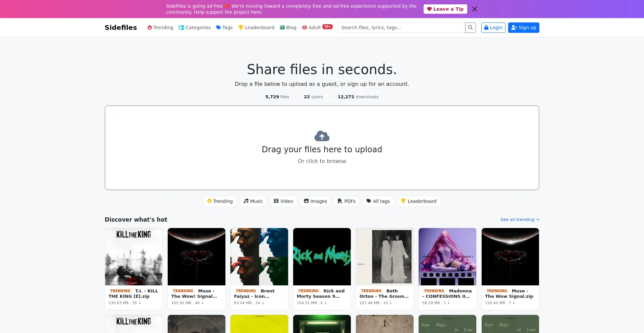Open See all trending link
Image resolution: width=644 pixels, height=333 pixels.
tap(520, 220)
